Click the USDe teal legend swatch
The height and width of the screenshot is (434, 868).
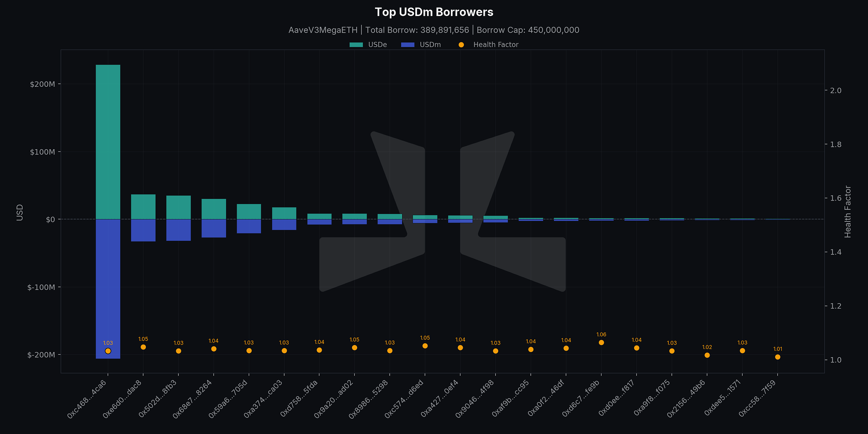coord(356,45)
